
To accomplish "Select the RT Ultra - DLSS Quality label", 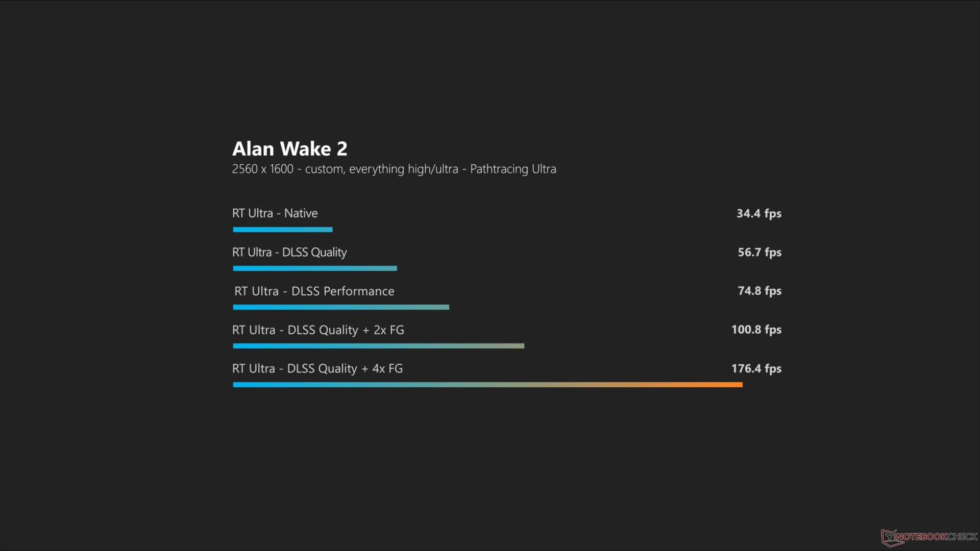I will coord(289,252).
